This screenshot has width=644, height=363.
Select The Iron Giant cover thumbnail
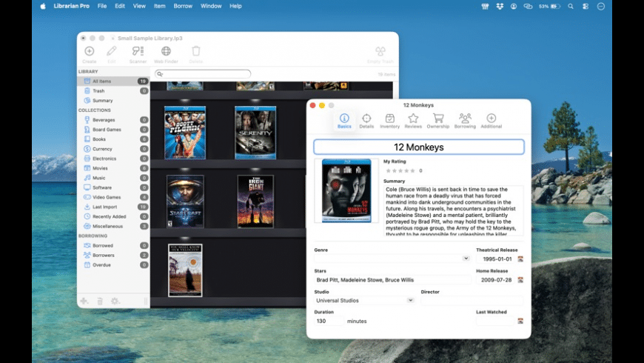click(x=255, y=202)
